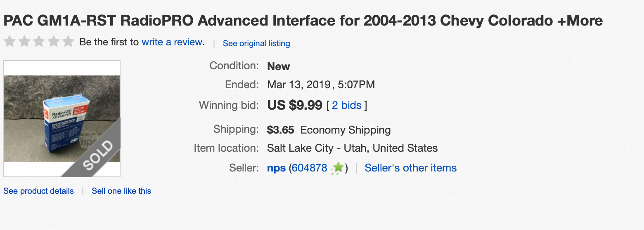
Task: Click the third rating star
Action: tap(38, 42)
